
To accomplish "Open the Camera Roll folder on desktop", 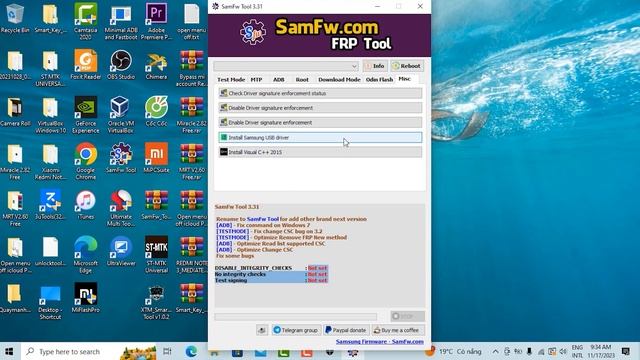I will tap(15, 111).
